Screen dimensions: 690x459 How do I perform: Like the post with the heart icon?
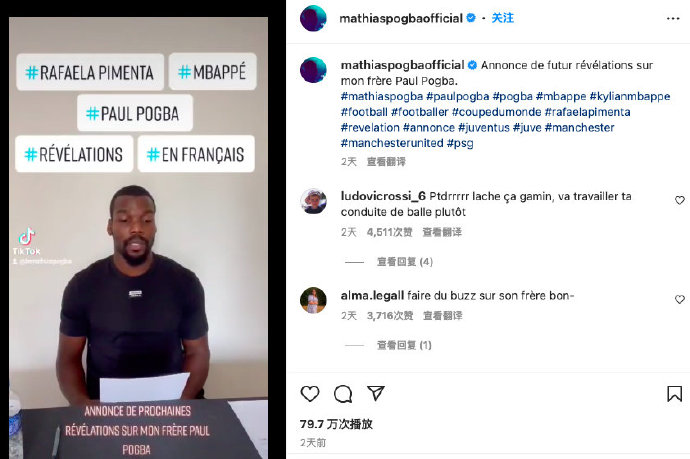[x=310, y=393]
